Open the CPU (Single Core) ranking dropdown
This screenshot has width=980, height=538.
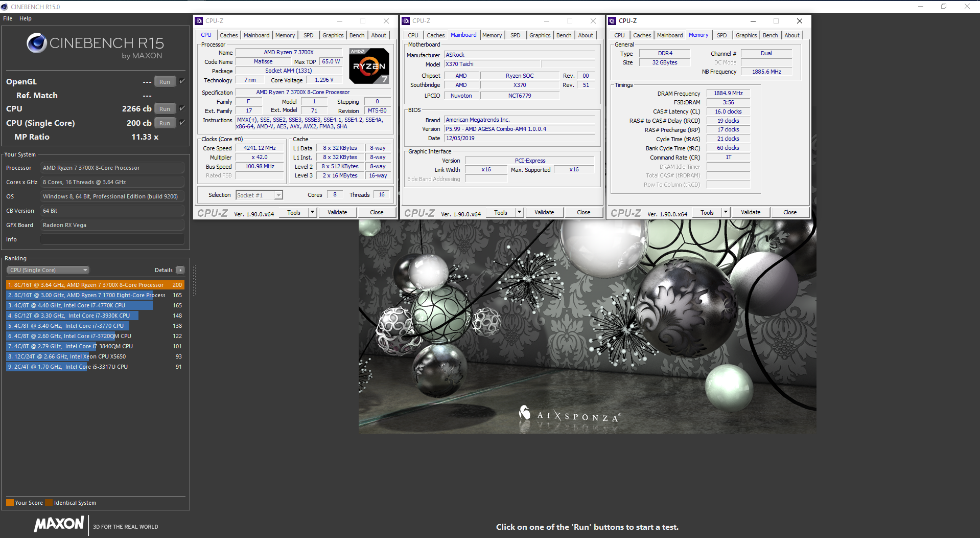point(48,270)
